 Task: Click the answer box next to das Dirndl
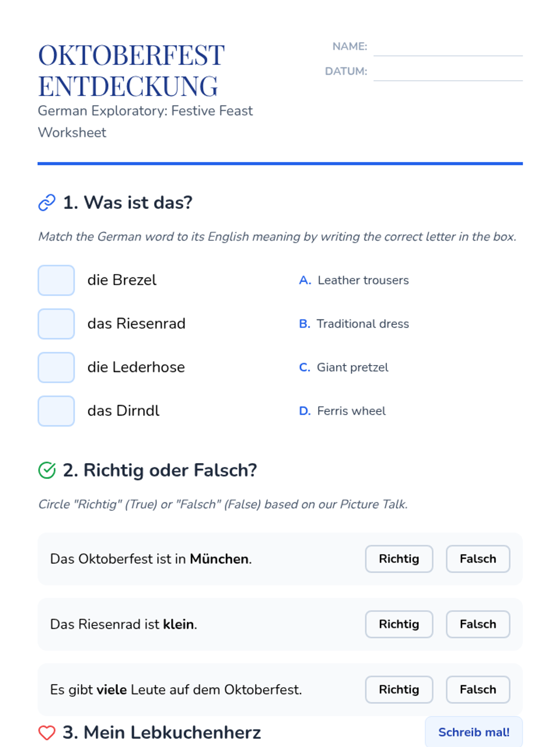[x=56, y=411]
